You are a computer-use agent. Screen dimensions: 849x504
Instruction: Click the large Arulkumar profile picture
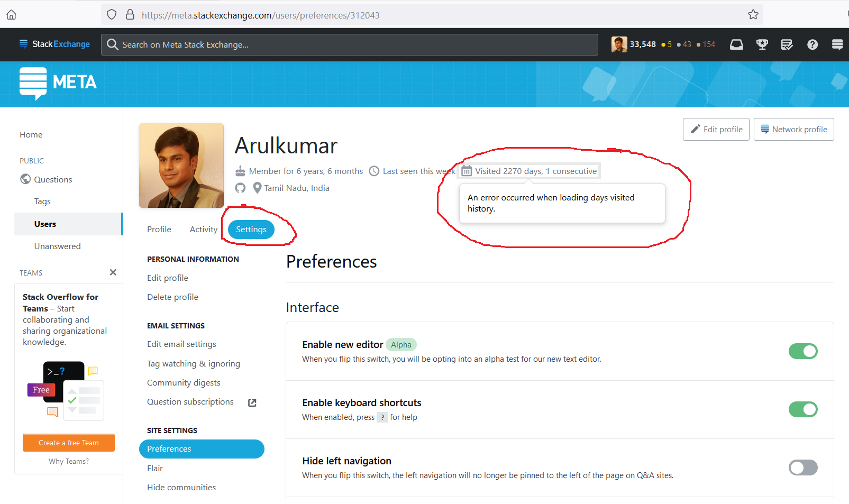pos(181,166)
